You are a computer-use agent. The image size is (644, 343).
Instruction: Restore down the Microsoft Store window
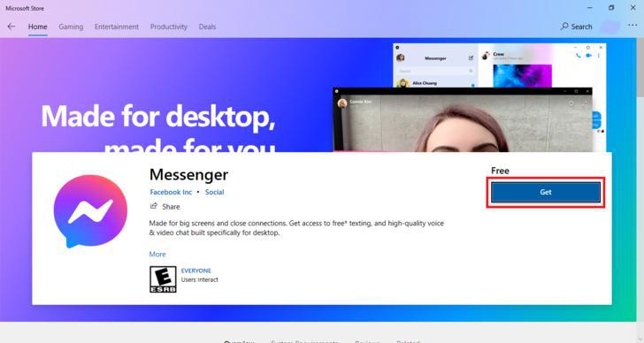point(611,8)
